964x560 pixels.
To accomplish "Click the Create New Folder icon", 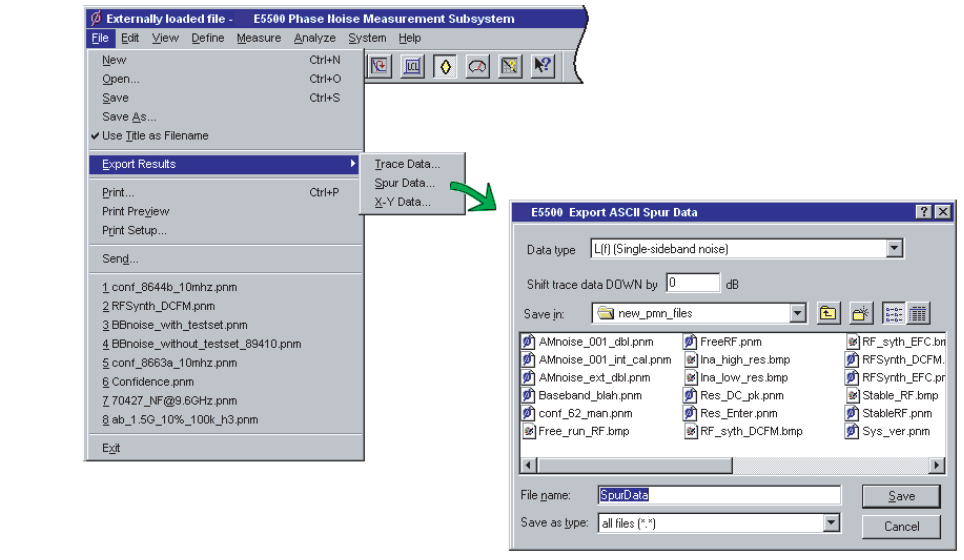I will pyautogui.click(x=861, y=314).
